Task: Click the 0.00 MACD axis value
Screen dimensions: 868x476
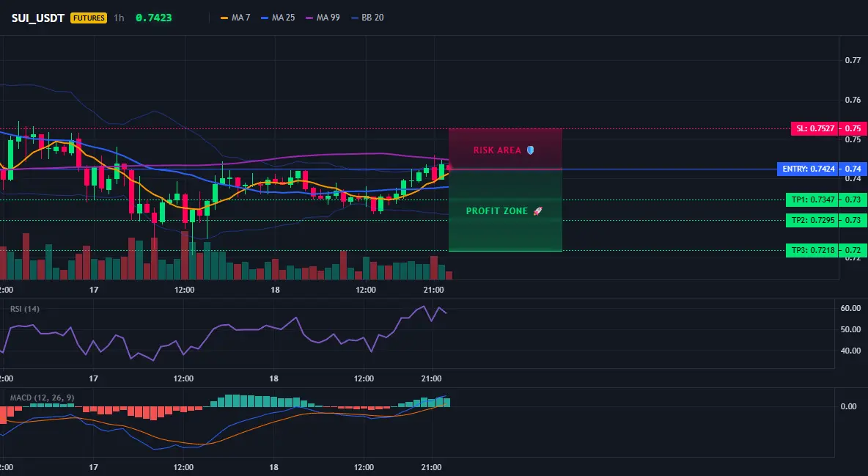Action: [x=849, y=406]
